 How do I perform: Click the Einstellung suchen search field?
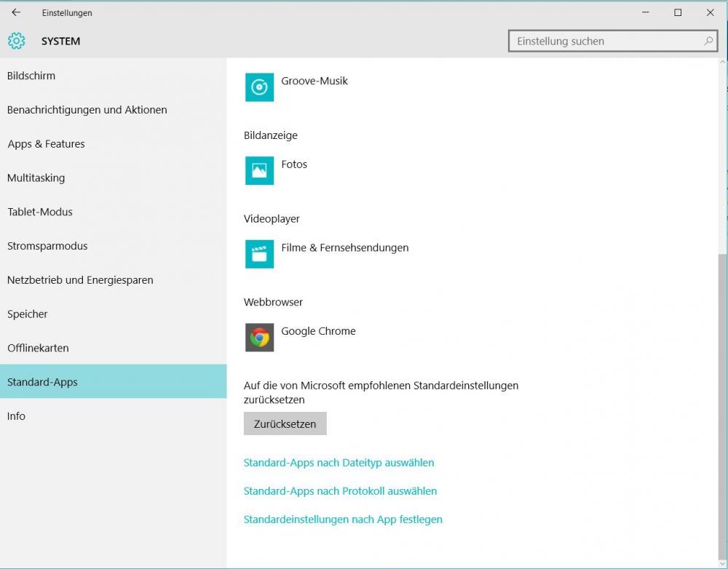(604, 41)
